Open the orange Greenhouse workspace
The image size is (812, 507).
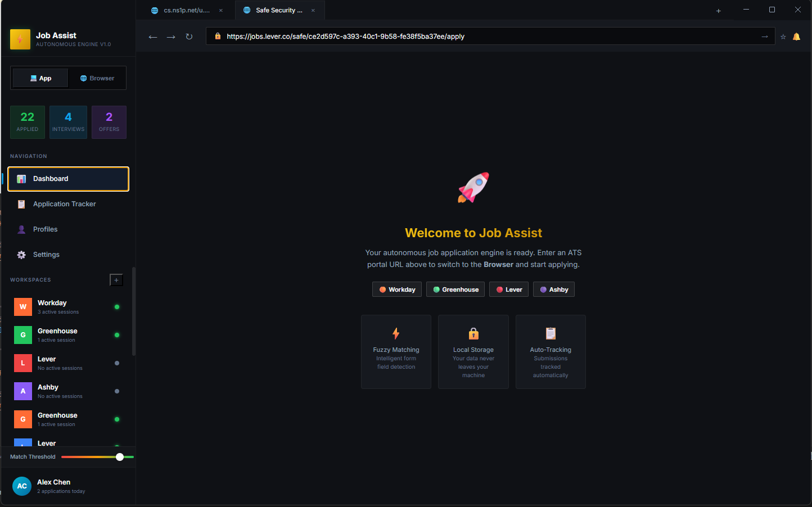click(68, 419)
